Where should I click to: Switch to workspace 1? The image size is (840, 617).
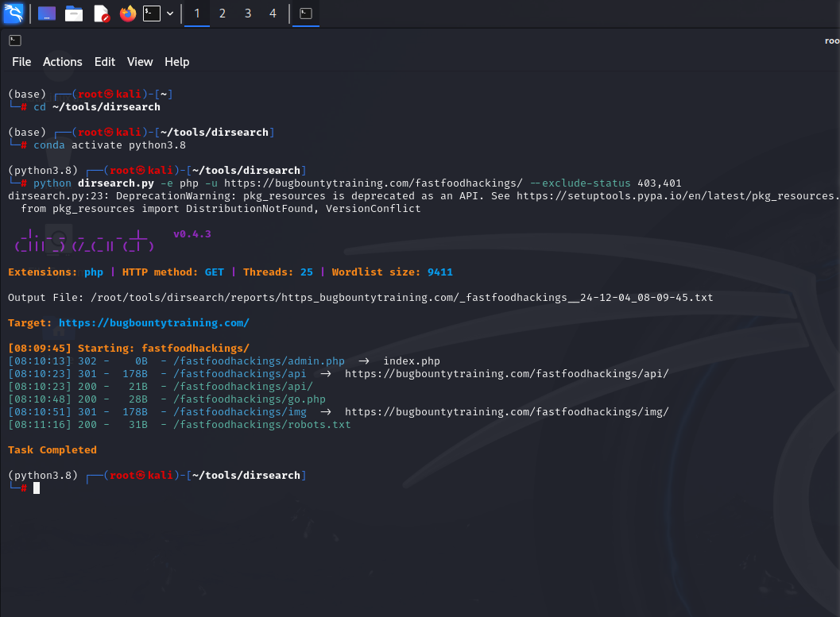pos(197,13)
